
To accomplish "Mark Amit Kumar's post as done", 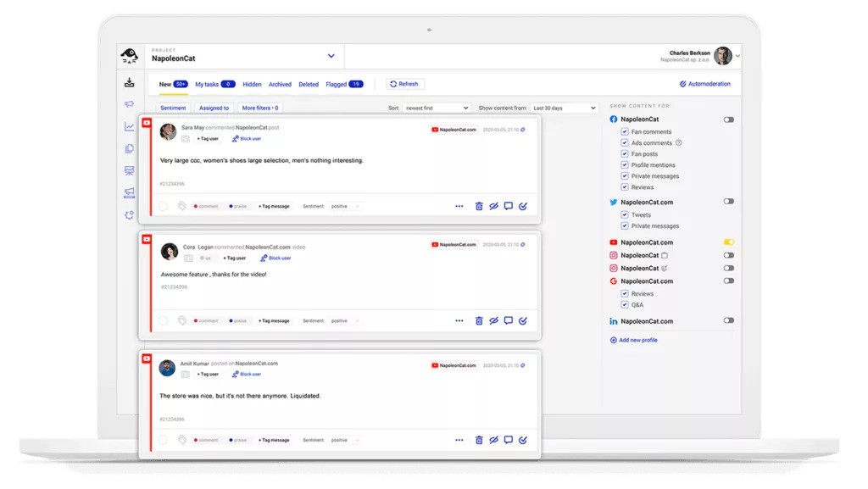I will (x=523, y=441).
